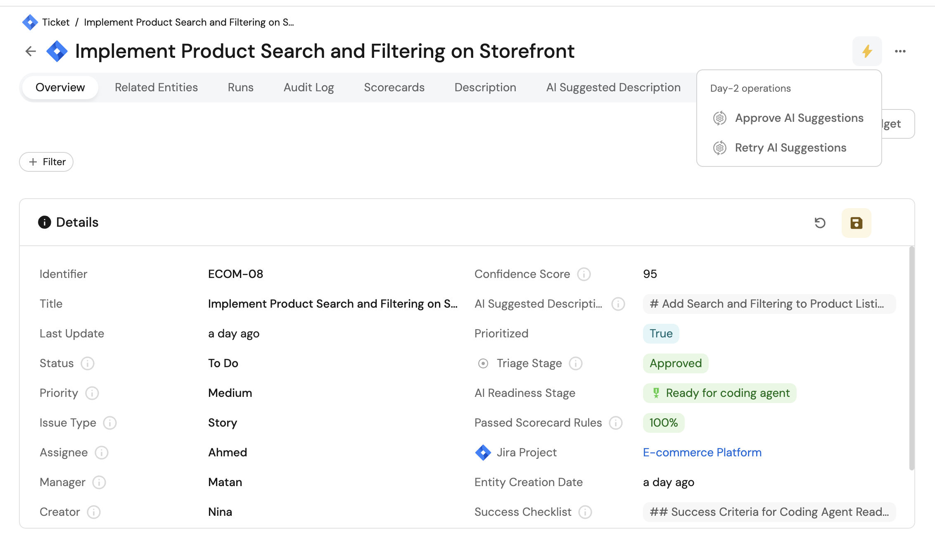Click the save icon in Details panel
935x560 pixels.
click(x=856, y=223)
